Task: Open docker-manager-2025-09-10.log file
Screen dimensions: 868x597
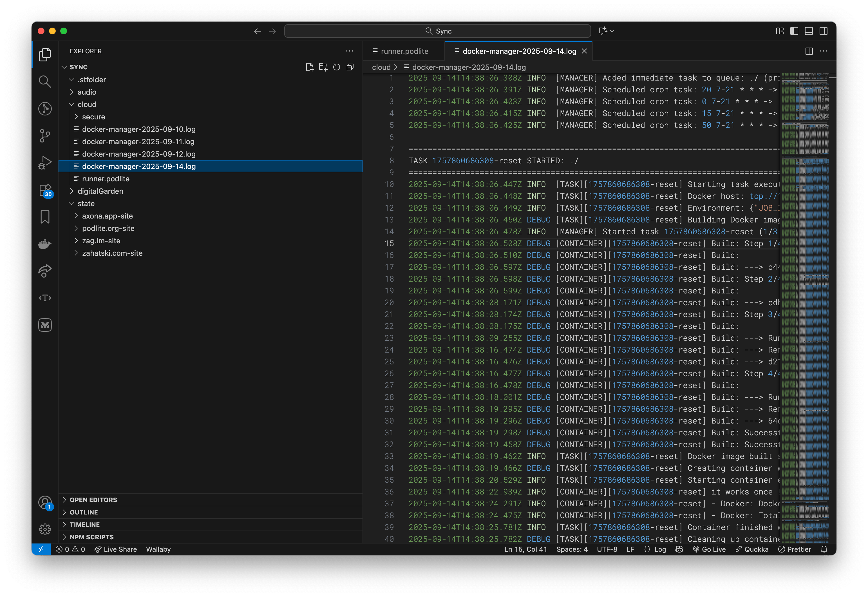Action: [211, 129]
